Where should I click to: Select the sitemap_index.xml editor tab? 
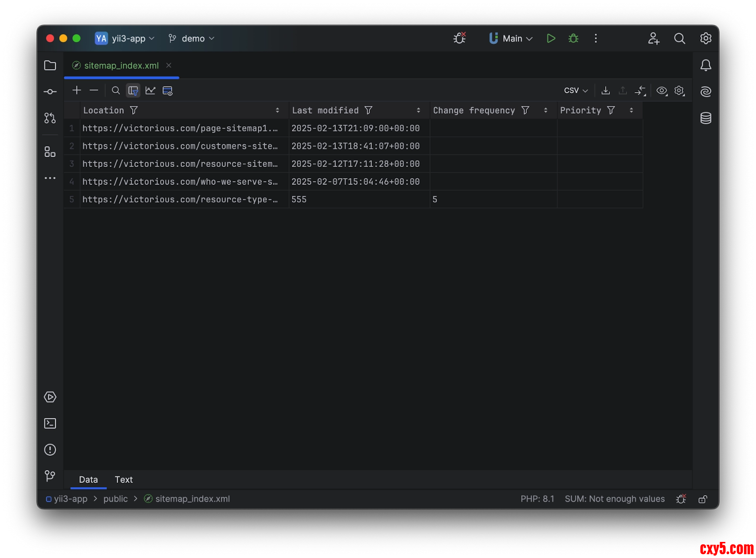coord(121,66)
